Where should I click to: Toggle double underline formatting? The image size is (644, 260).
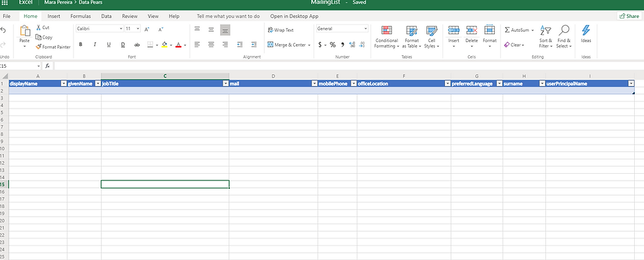pos(123,45)
